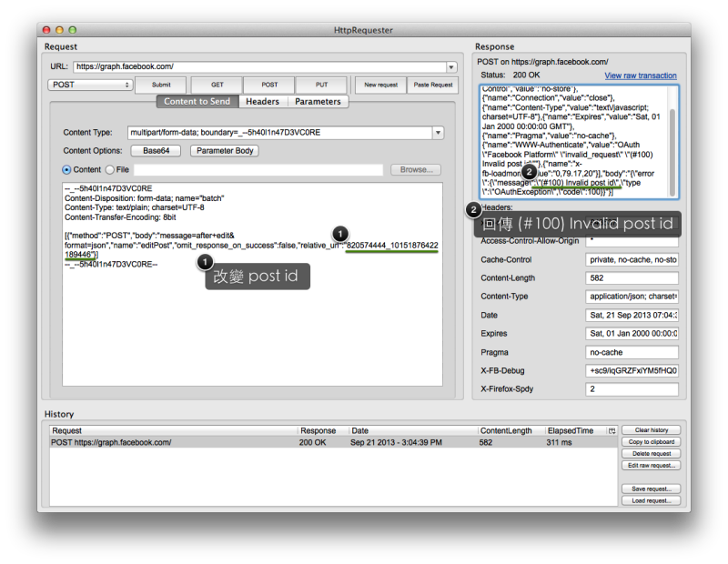The image size is (728, 564).
Task: Click the history column chooser icon
Action: (x=612, y=431)
